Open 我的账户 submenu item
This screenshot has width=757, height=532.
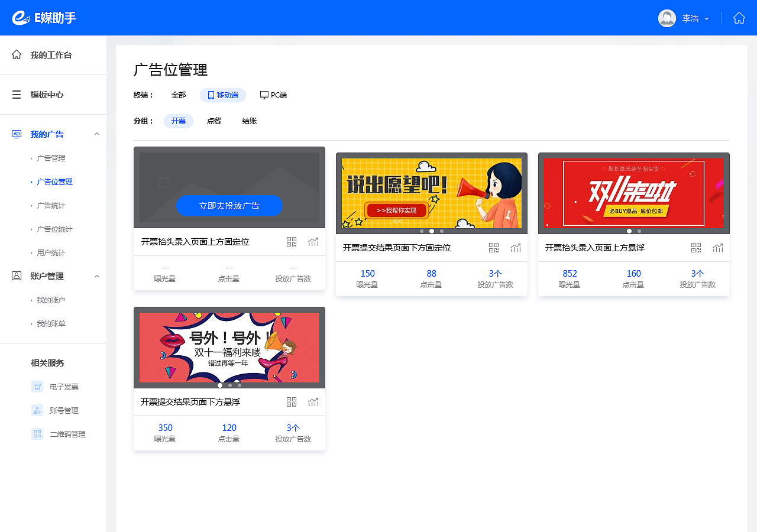click(51, 300)
